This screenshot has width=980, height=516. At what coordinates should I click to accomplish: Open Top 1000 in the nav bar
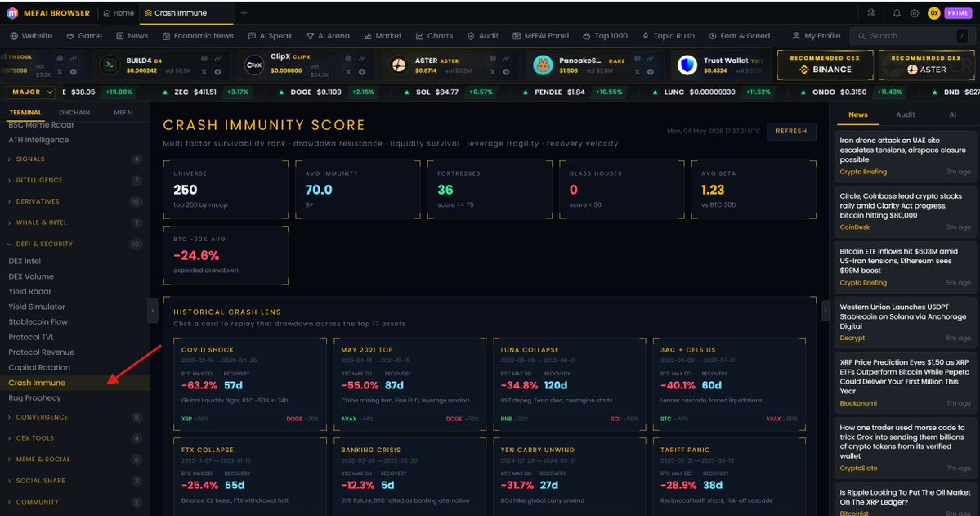coord(605,36)
